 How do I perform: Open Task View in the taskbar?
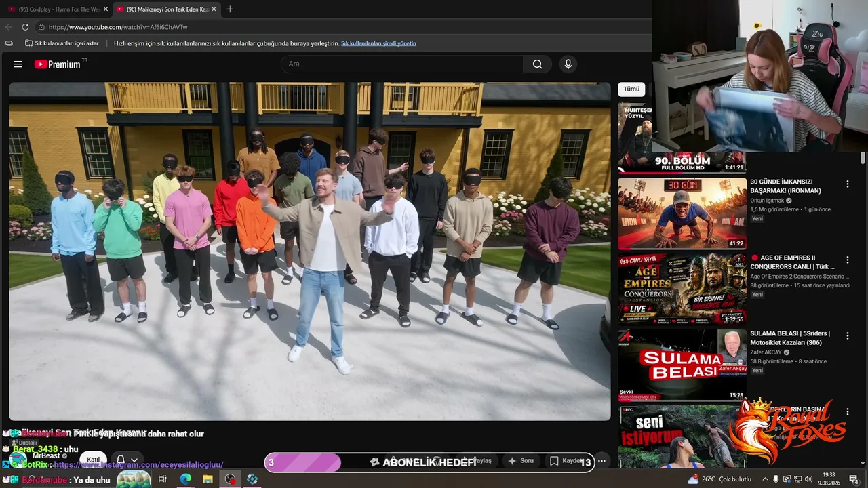coord(163,479)
